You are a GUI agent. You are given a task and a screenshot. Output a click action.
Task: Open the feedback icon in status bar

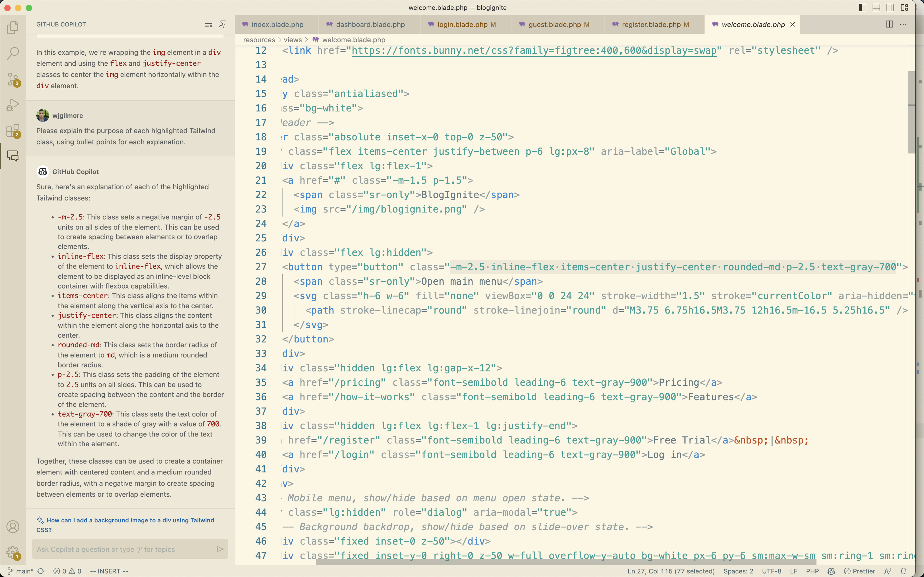888,571
